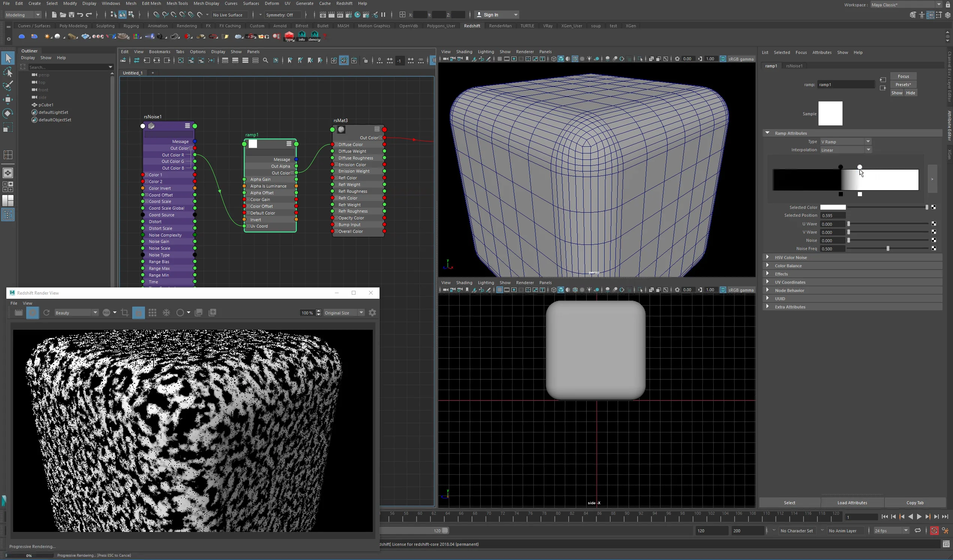
Task: Open the search field magnifier in Node Editor
Action: [x=266, y=61]
